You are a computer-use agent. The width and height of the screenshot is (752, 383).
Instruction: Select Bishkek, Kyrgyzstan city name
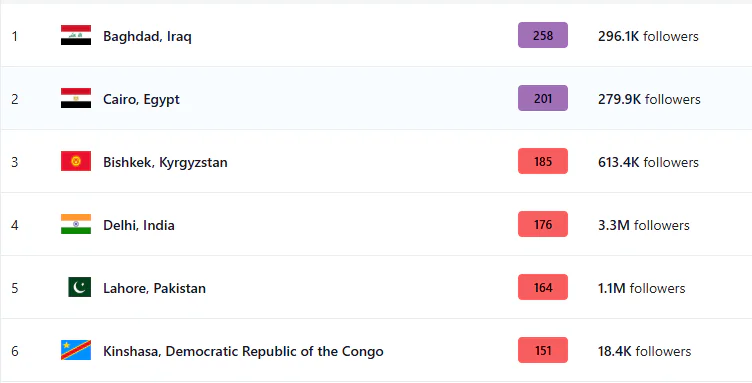tap(165, 162)
